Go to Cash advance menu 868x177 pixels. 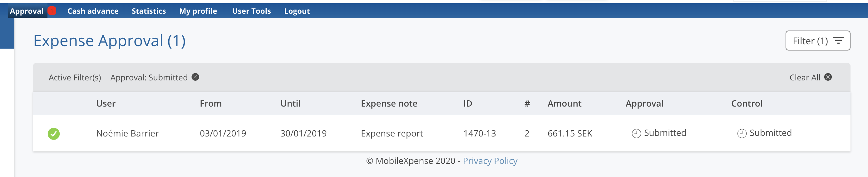click(93, 11)
